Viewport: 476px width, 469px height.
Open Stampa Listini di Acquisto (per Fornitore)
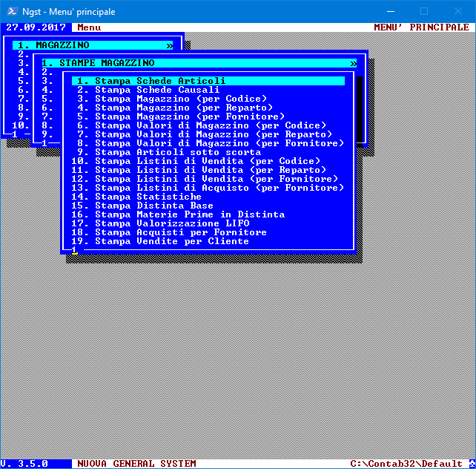219,188
